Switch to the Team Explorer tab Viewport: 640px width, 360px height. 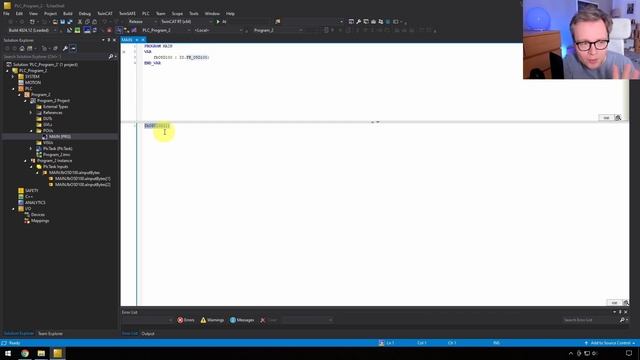[50, 333]
